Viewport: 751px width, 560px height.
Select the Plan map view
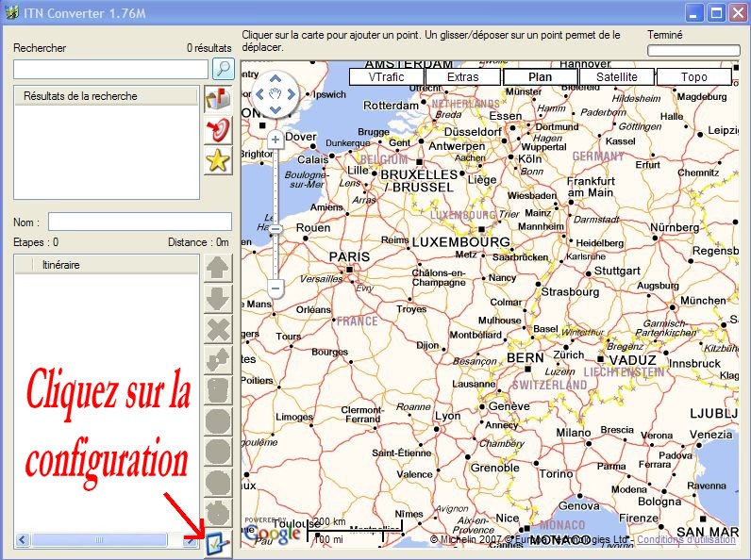point(541,76)
